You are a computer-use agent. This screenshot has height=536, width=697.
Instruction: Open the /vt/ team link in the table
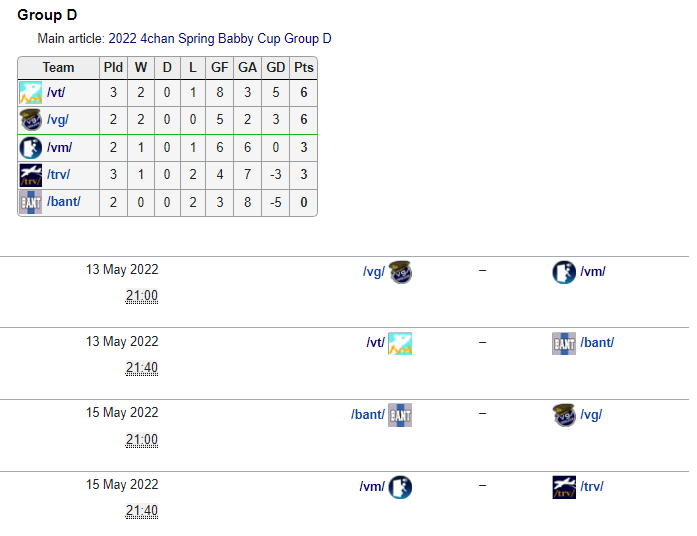click(56, 92)
